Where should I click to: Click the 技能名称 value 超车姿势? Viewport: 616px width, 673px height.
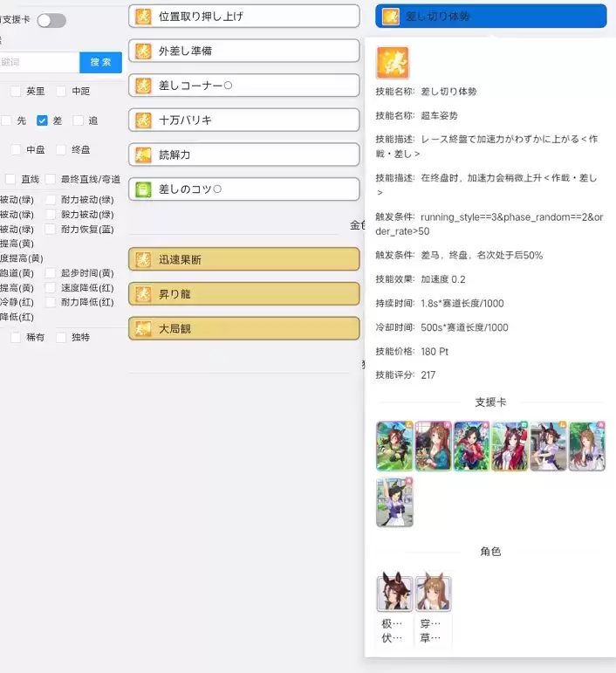(439, 115)
